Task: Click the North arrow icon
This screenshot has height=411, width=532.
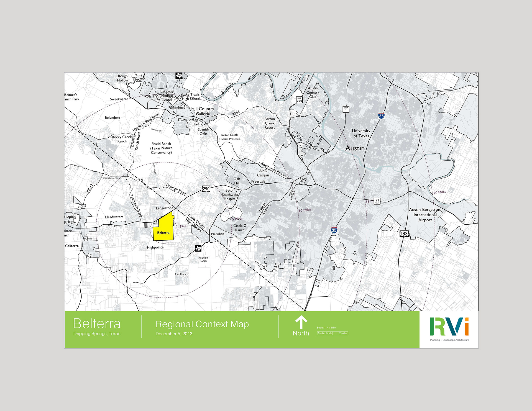Action: click(301, 322)
